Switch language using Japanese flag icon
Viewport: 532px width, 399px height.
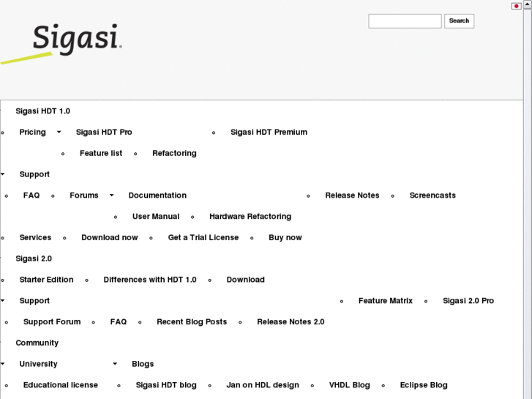point(517,6)
